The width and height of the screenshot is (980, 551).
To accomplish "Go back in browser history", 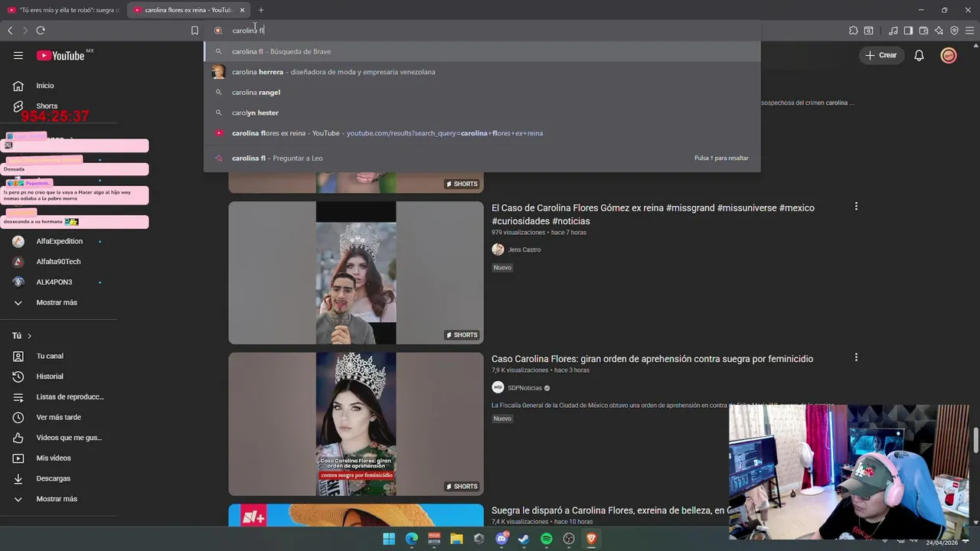I will tap(10, 31).
